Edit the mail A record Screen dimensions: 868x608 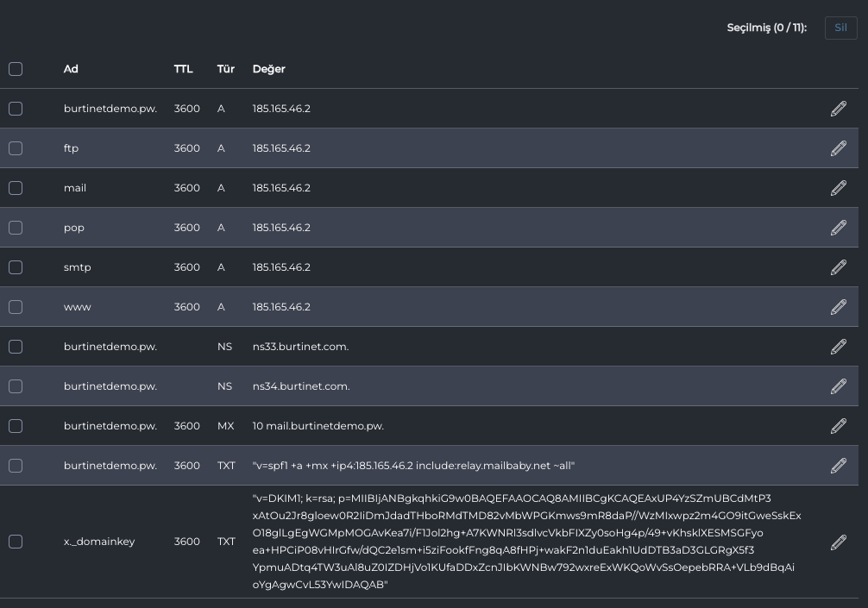[x=838, y=188]
